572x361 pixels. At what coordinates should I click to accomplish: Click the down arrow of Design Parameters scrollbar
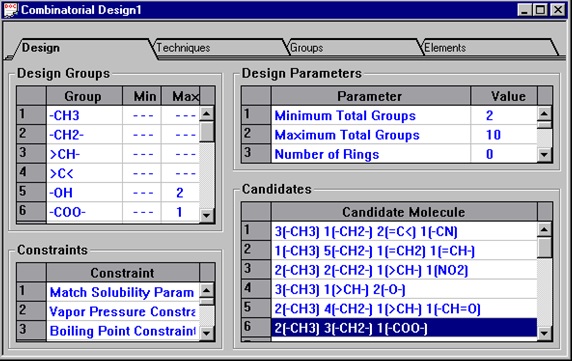pos(544,155)
